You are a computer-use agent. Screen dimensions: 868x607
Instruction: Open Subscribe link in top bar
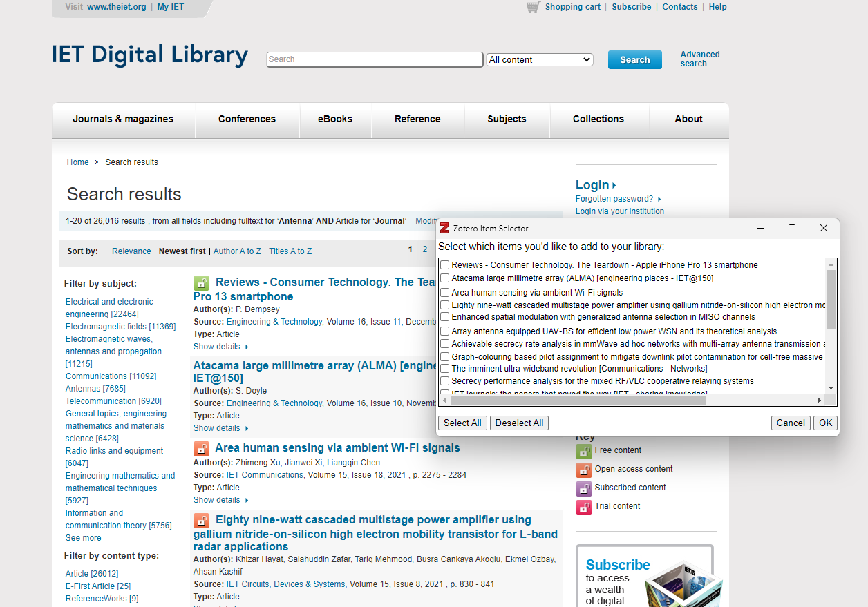tap(631, 7)
